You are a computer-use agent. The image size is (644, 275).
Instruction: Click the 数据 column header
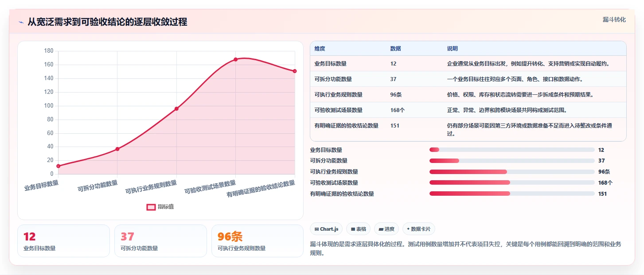(x=395, y=49)
